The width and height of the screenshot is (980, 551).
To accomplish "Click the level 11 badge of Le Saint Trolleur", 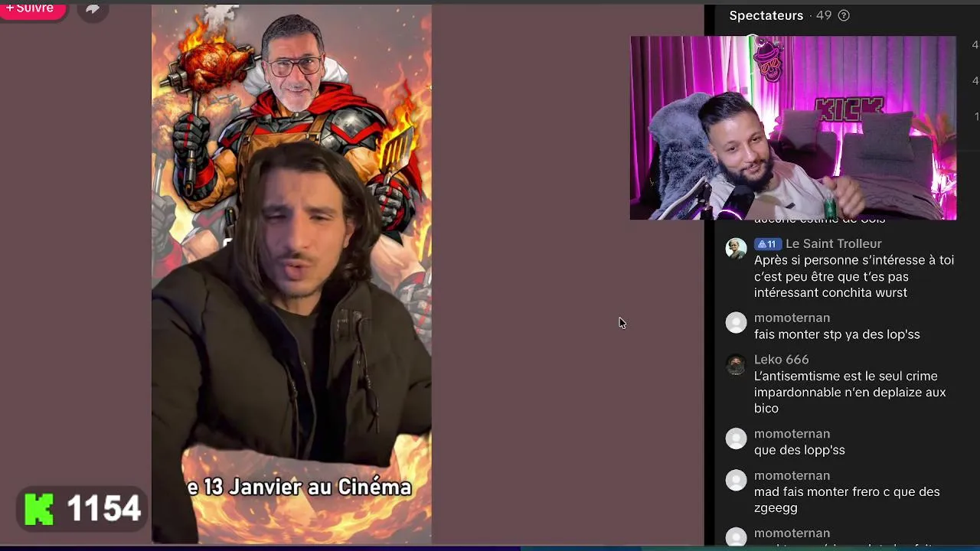I will pyautogui.click(x=767, y=244).
